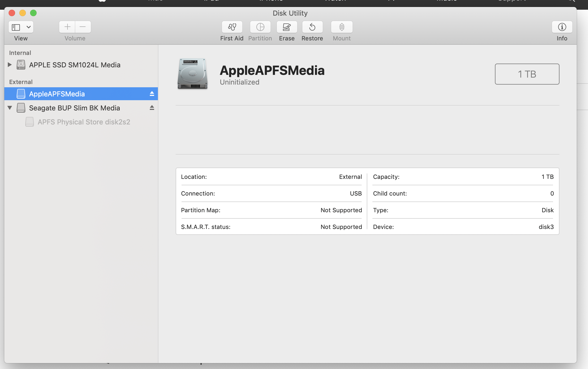Image resolution: width=588 pixels, height=369 pixels.
Task: Click the Mount toolbar icon
Action: (342, 27)
